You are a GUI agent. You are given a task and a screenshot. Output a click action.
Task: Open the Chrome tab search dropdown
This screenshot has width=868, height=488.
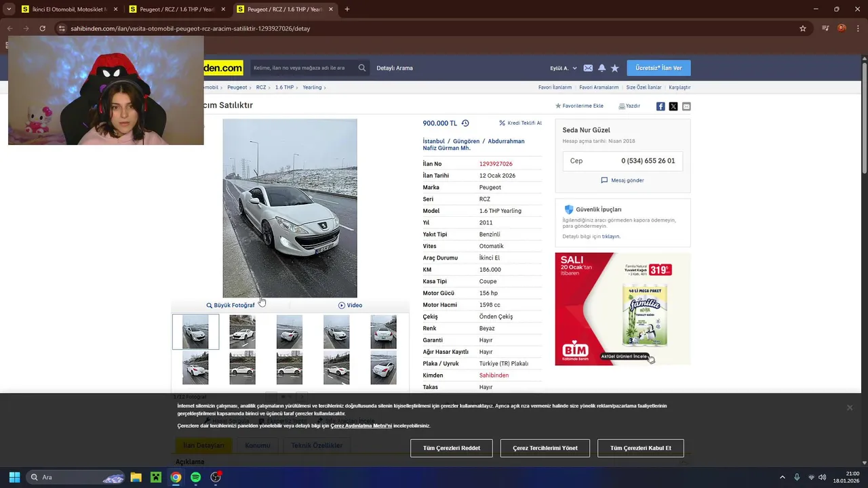[x=9, y=9]
